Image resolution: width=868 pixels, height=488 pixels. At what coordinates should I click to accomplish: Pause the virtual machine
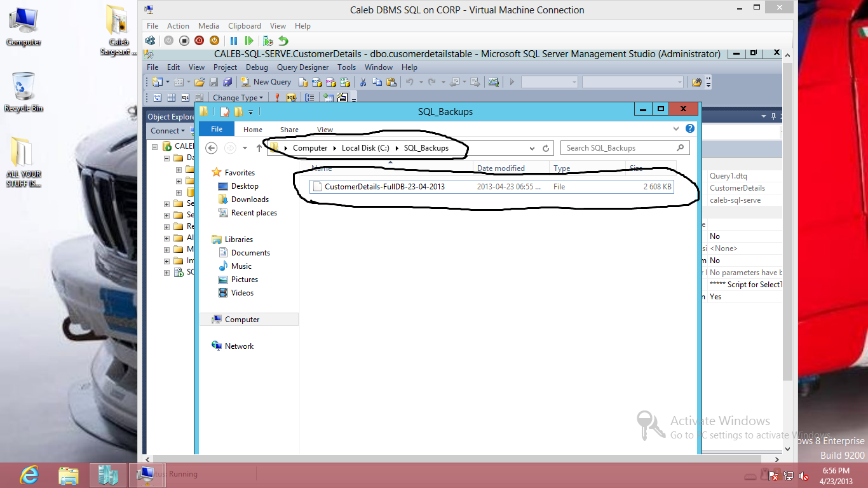pos(234,41)
